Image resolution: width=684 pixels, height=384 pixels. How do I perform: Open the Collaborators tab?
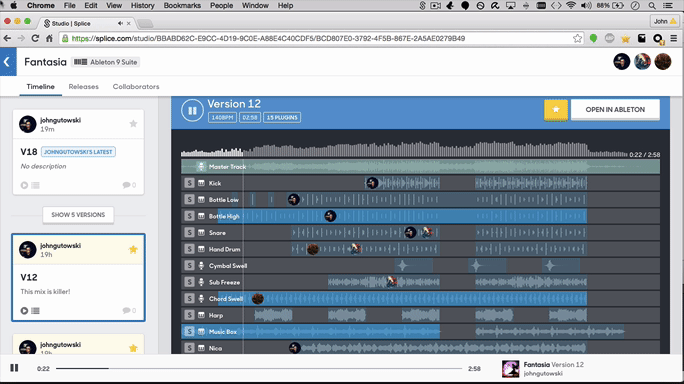(x=136, y=86)
